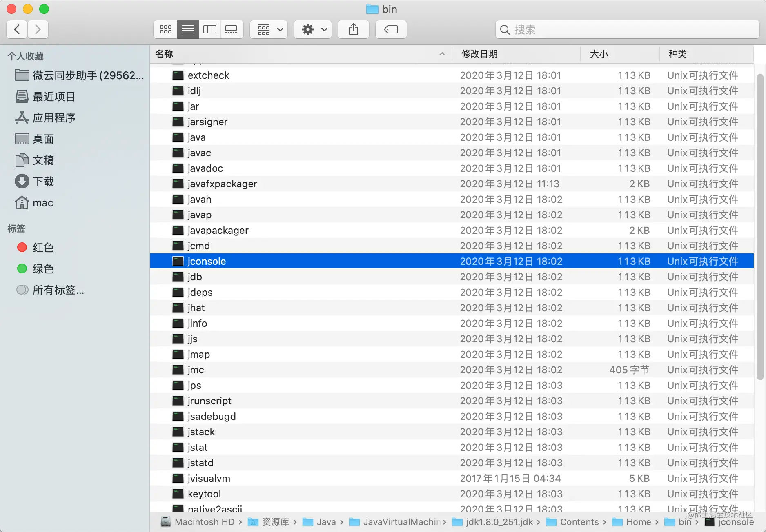Filter by 绿色 tag
Screen dimensions: 766x532
point(35,269)
